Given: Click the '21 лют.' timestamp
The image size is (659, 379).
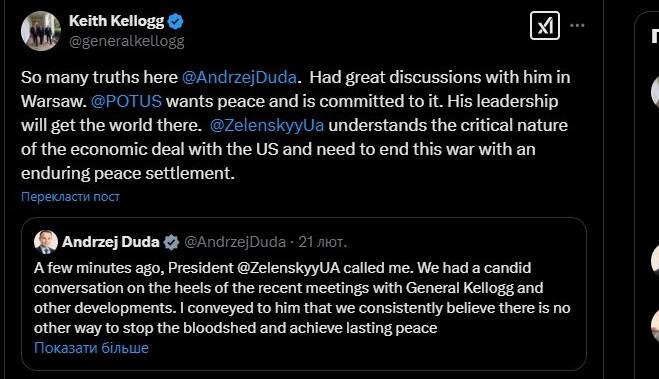Looking at the screenshot, I should point(323,242).
